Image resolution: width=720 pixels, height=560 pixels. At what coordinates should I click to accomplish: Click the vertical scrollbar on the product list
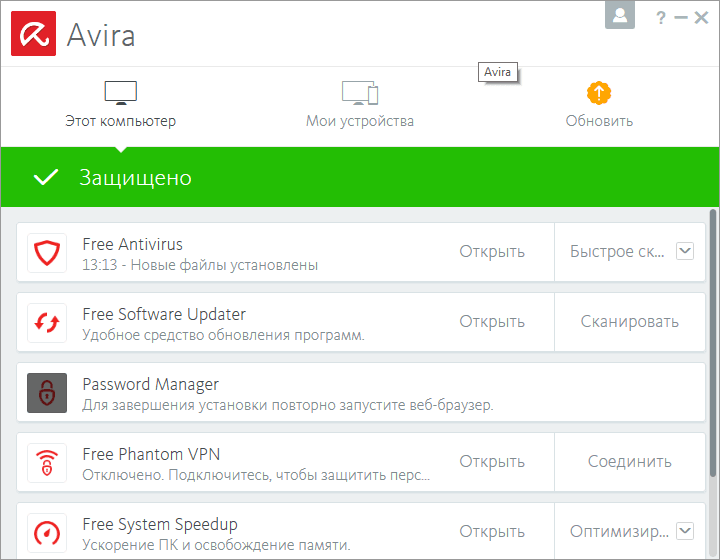click(713, 343)
